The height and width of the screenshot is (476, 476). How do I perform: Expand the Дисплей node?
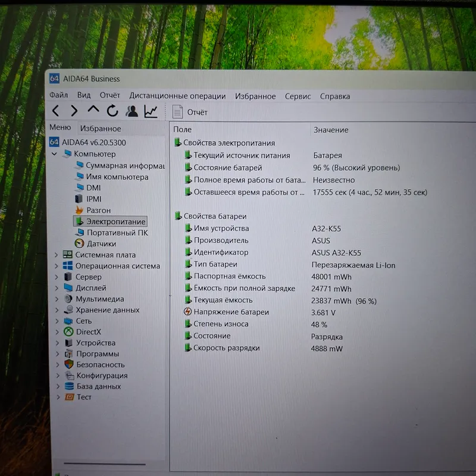coord(57,288)
